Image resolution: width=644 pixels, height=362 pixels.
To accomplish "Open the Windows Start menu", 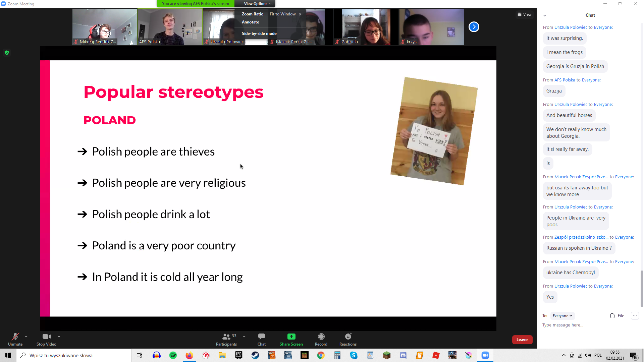I will click(x=8, y=355).
